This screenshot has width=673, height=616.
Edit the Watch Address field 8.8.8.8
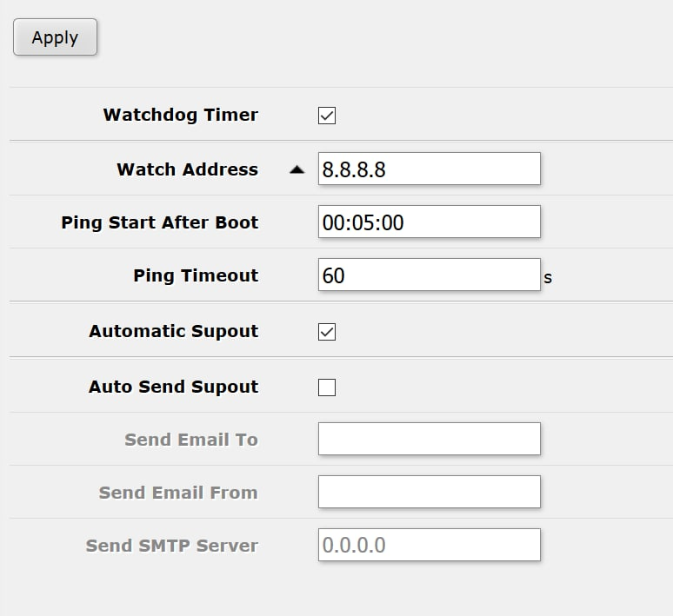point(430,169)
